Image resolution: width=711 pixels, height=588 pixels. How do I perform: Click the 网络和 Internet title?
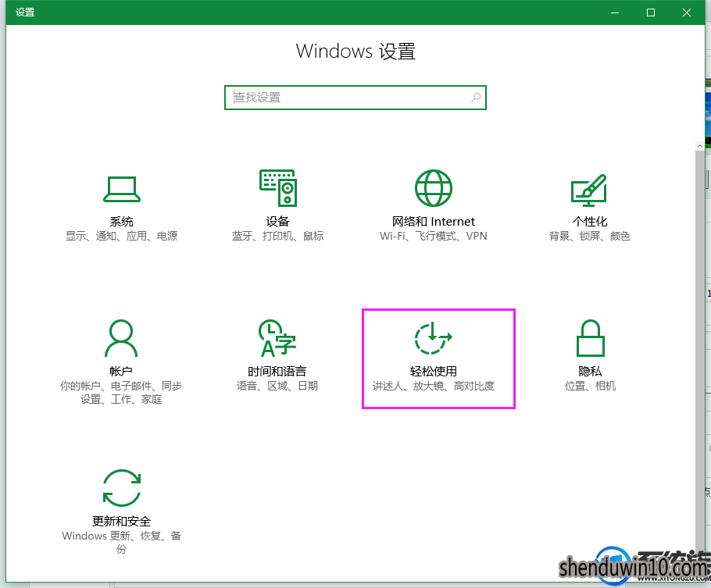(x=434, y=222)
